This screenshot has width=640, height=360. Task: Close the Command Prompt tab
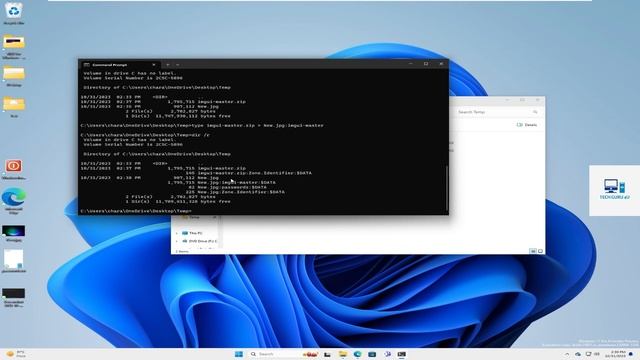click(x=154, y=64)
